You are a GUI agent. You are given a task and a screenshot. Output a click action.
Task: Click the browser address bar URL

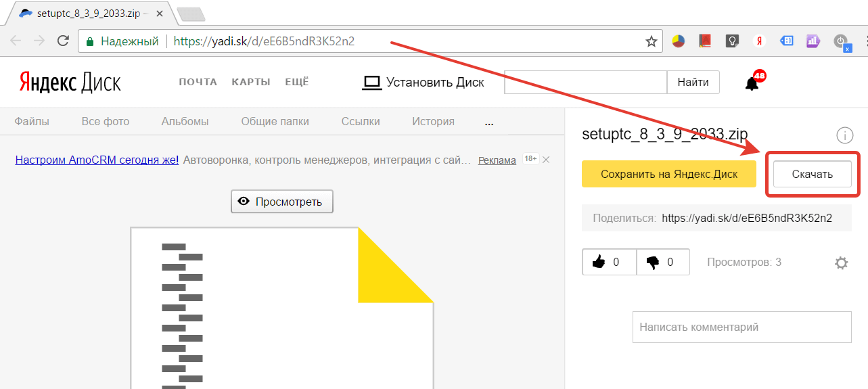tap(264, 41)
